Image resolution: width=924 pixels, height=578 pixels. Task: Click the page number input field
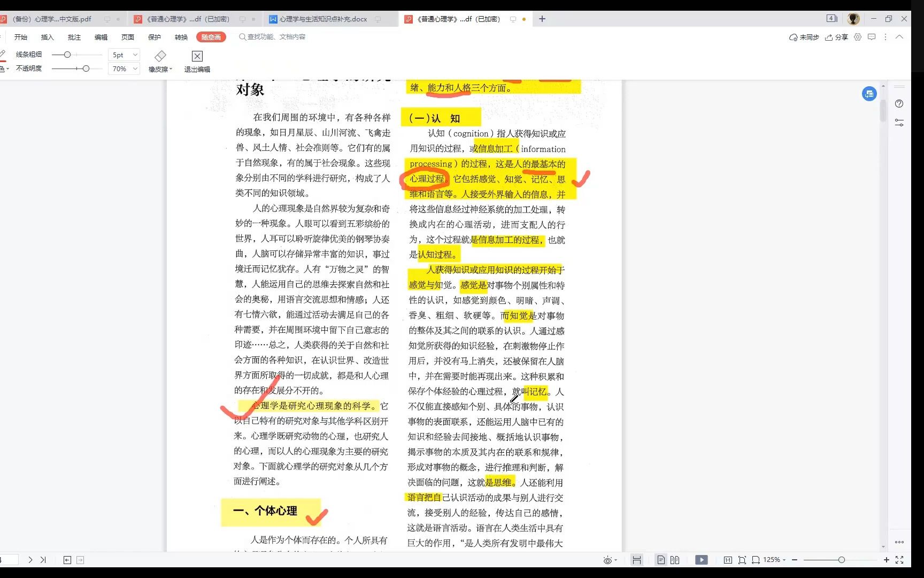(9, 560)
